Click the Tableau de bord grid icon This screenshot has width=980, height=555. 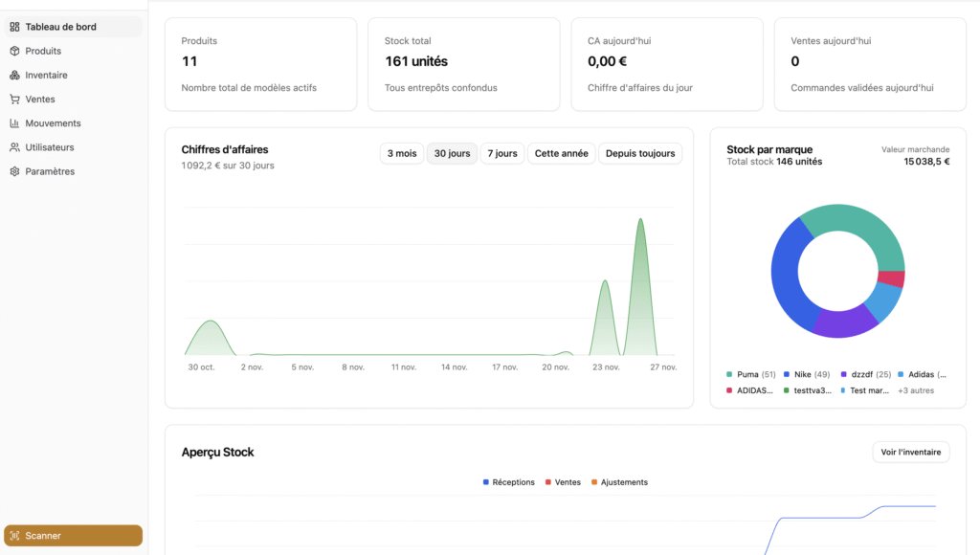pos(14,27)
